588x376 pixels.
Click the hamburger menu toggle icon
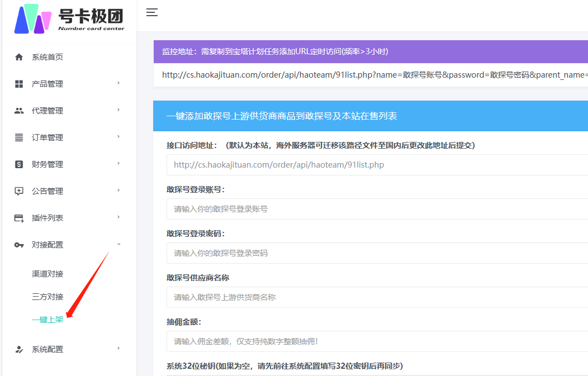[x=151, y=12]
